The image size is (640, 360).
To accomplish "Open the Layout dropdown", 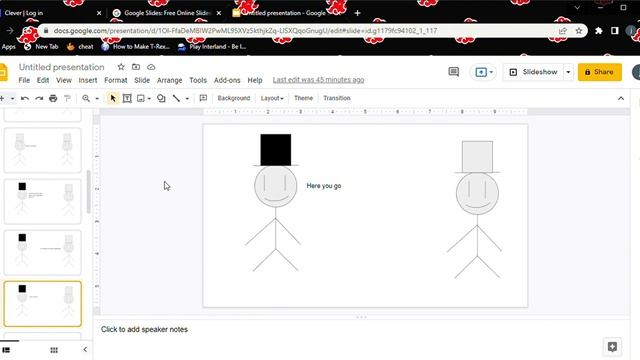I will (272, 98).
